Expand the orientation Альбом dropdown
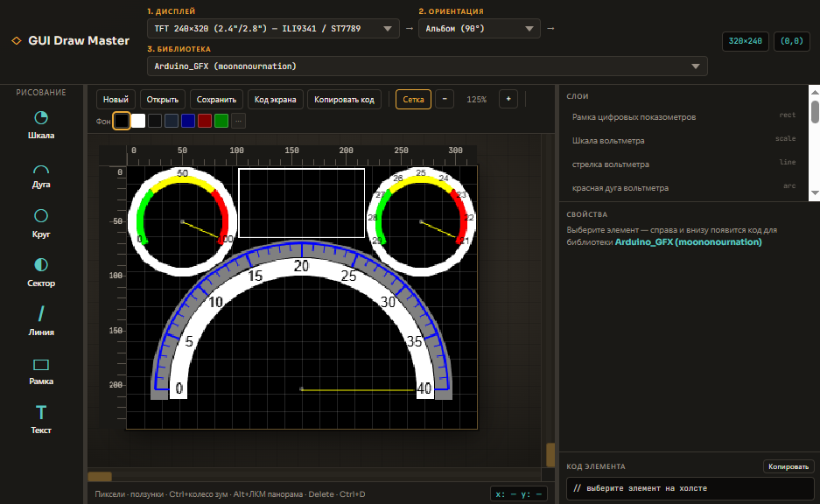Image resolution: width=820 pixels, height=504 pixels. pos(479,29)
